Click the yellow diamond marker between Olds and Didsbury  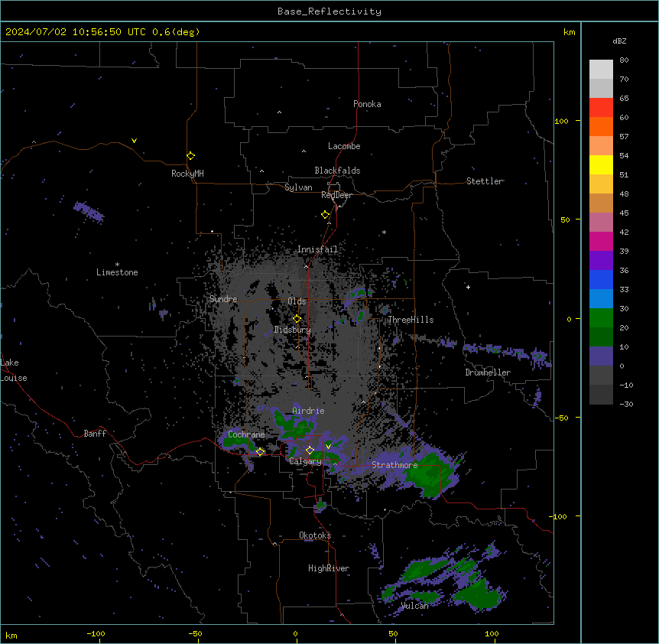(x=297, y=319)
